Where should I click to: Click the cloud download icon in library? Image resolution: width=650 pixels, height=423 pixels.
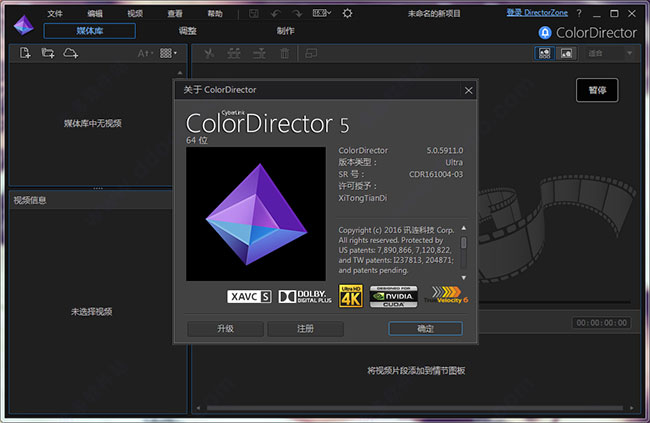(x=70, y=53)
